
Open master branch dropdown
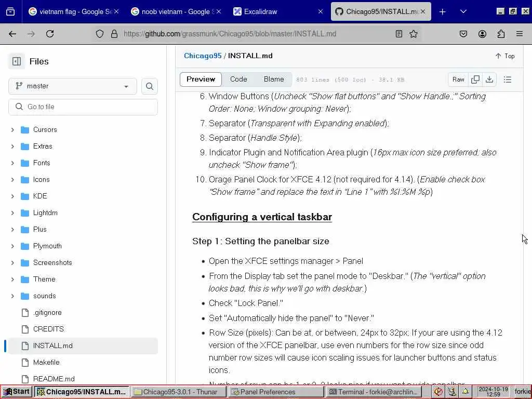click(73, 86)
